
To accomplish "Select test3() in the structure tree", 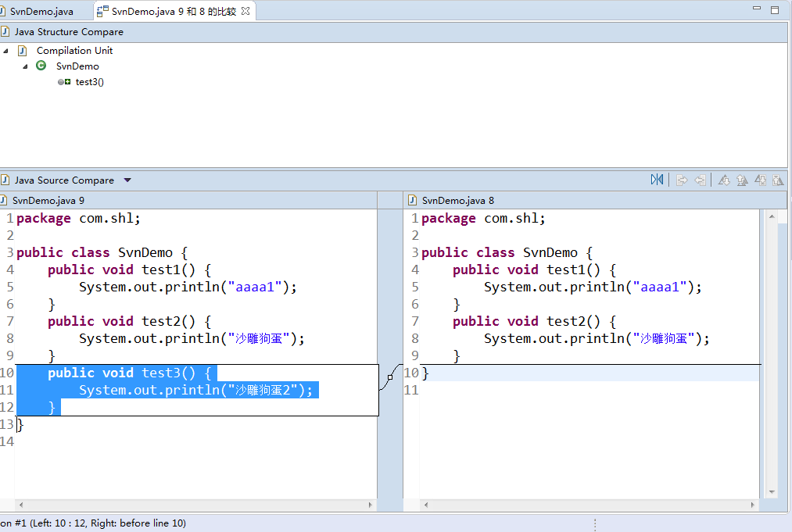I will 89,82.
